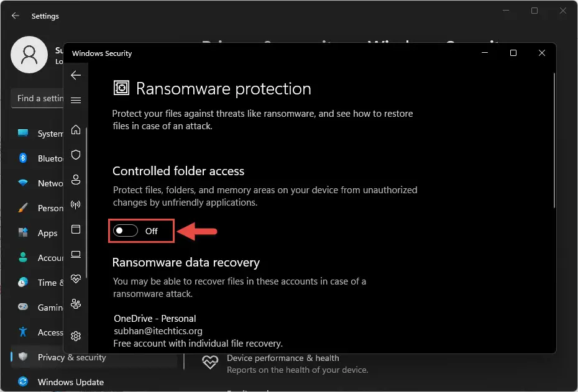The image size is (578, 392).
Task: Open Account protection person icon
Action: 76,180
